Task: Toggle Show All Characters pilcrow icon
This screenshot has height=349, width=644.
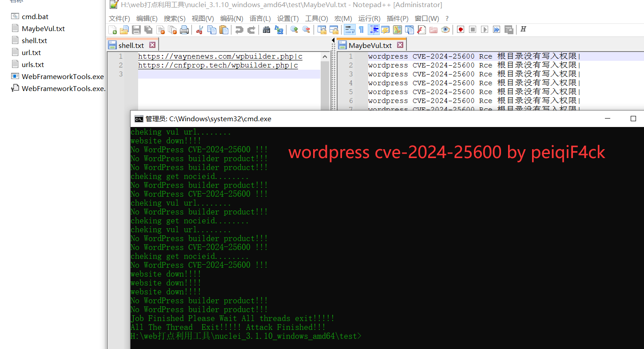Action: click(361, 30)
